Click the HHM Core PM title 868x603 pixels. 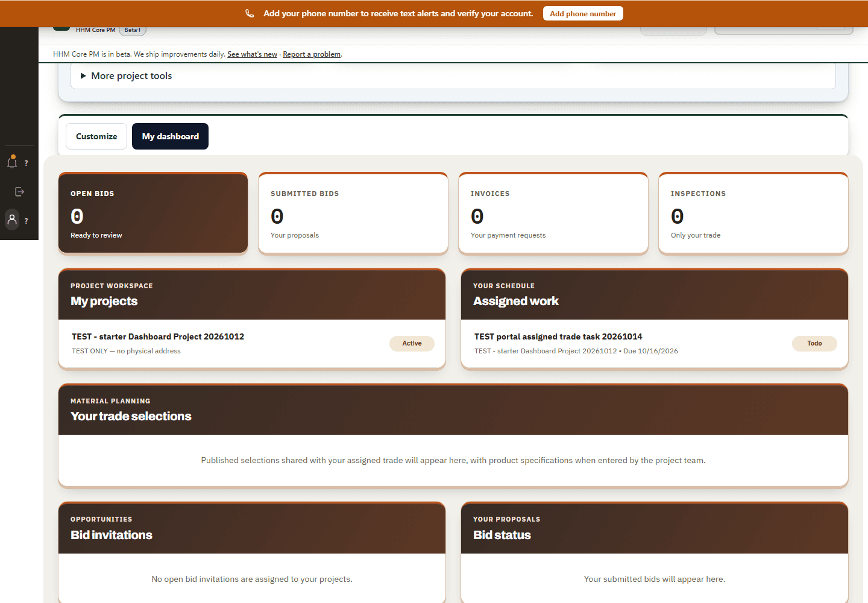(95, 30)
